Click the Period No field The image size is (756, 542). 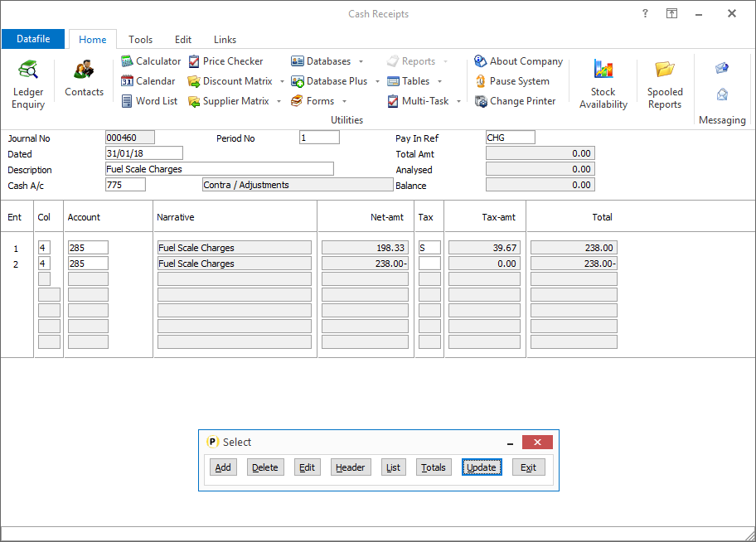coord(319,138)
